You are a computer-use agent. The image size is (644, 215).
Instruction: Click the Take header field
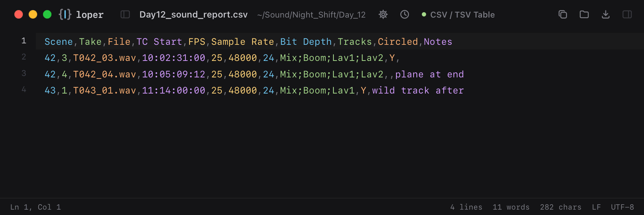[91, 42]
